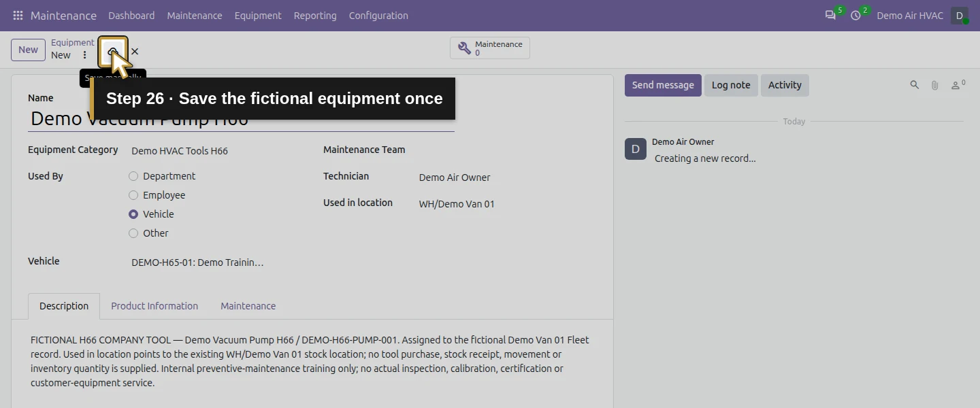This screenshot has width=980, height=408.
Task: Open the actions three-dot menu
Action: coord(84,55)
